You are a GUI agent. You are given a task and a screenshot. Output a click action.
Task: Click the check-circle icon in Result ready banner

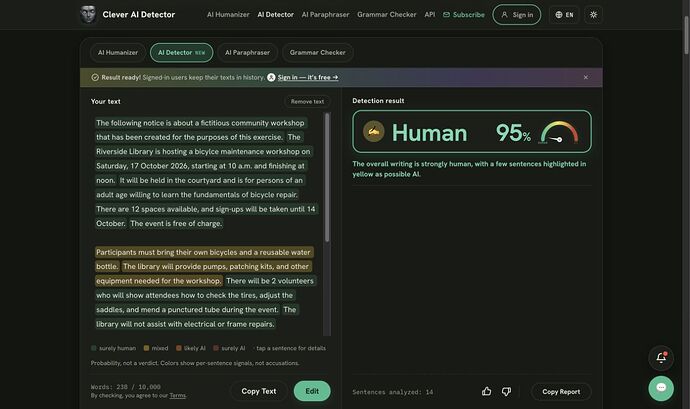coord(95,77)
